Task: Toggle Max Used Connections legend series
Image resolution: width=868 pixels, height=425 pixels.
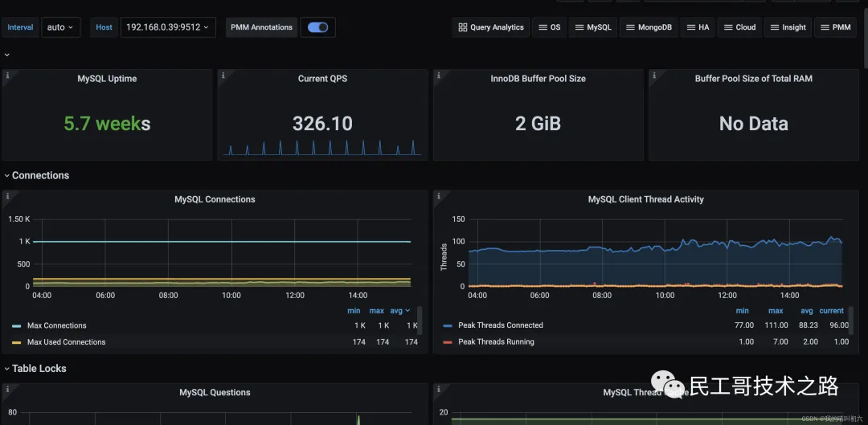Action: click(x=67, y=342)
